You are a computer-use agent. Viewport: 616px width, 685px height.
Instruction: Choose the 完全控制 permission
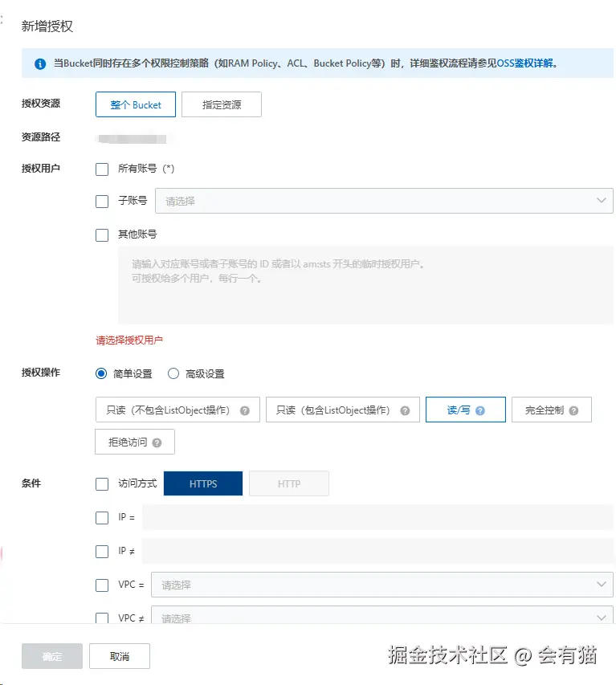[552, 410]
